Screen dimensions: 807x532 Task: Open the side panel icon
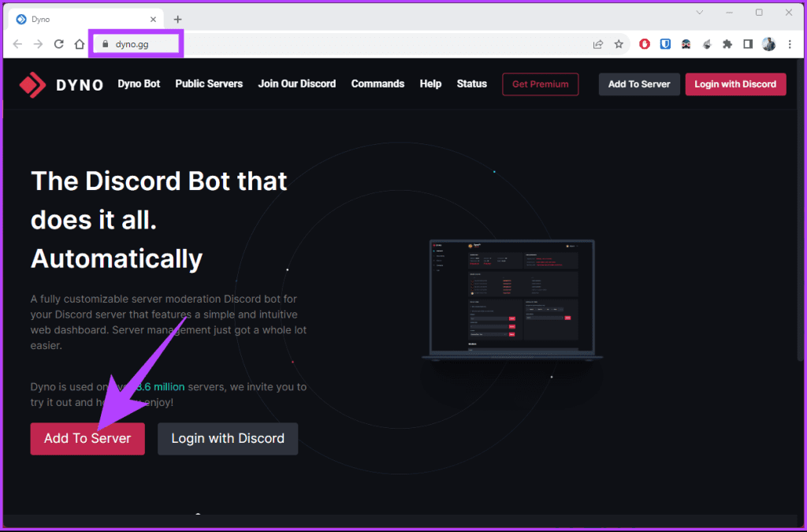tap(747, 45)
